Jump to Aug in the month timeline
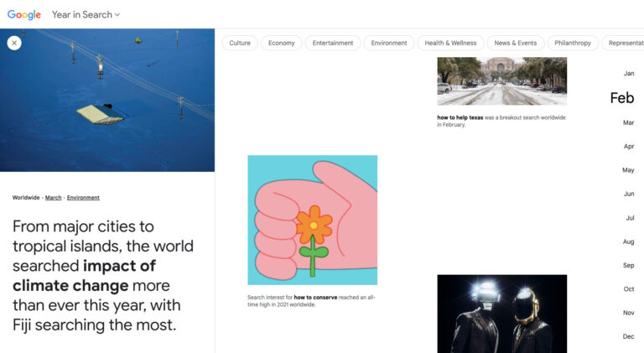Screen dimensions: 644x353 point(628,241)
